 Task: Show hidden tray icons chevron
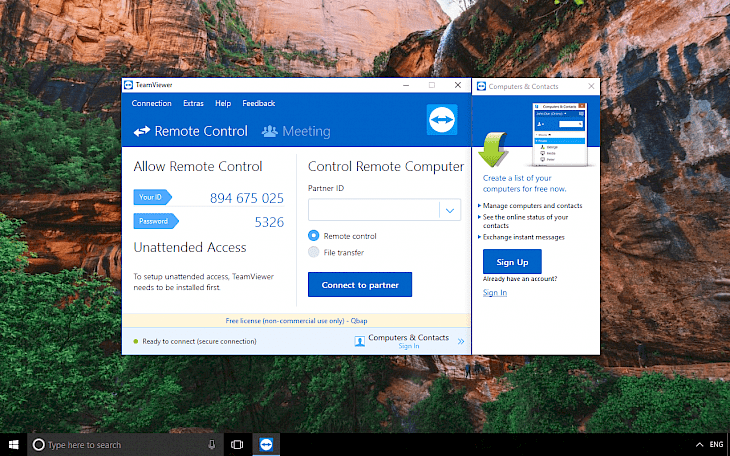[699, 445]
